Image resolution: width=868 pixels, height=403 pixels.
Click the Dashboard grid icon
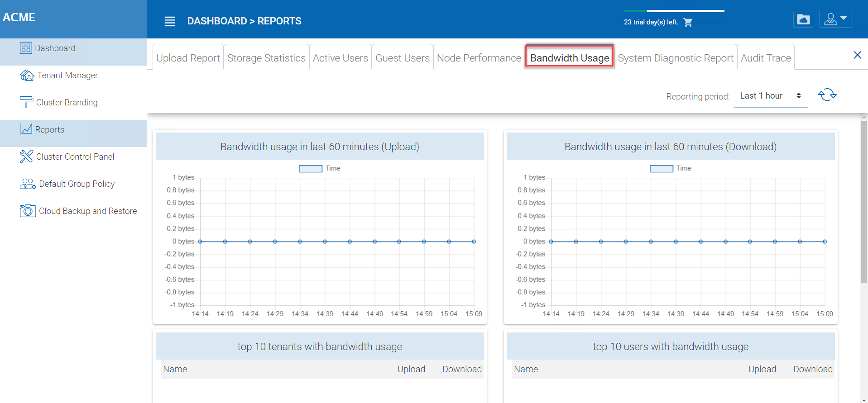26,48
